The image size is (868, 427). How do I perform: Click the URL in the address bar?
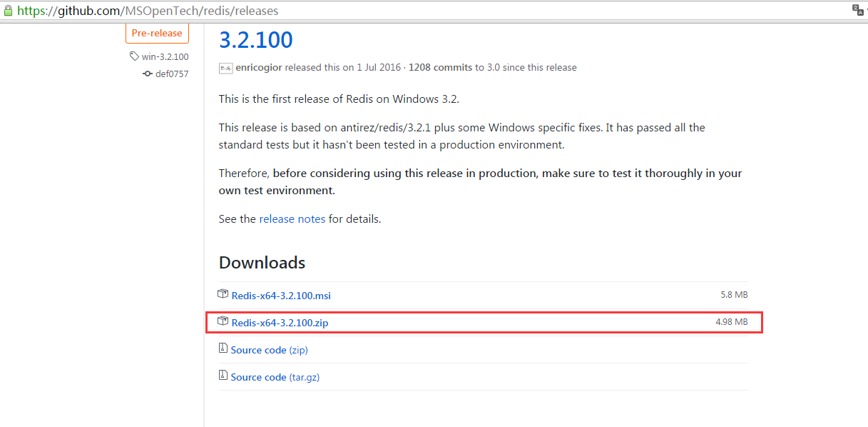tap(148, 11)
